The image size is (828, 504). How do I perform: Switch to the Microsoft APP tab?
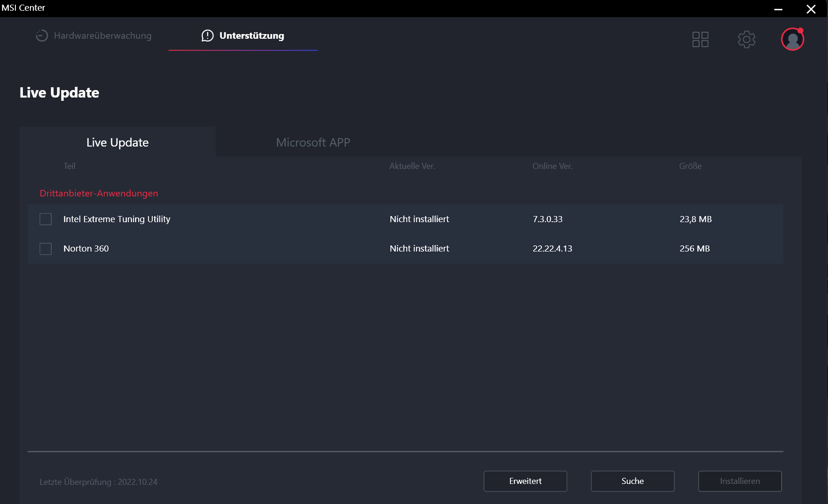coord(313,142)
